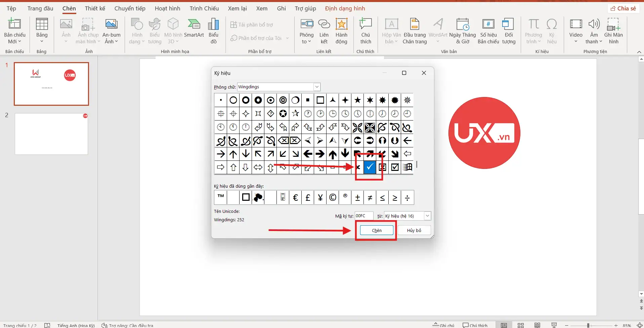Click the Hủy bỏ (Cancel) button

tap(414, 230)
